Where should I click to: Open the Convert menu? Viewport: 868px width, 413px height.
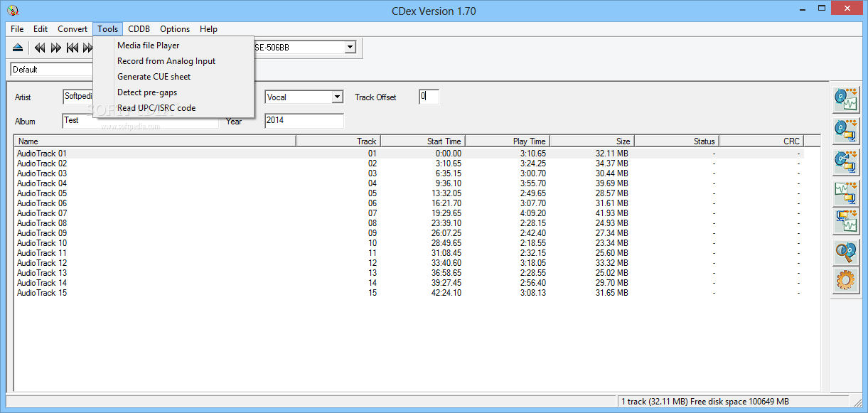pyautogui.click(x=73, y=29)
